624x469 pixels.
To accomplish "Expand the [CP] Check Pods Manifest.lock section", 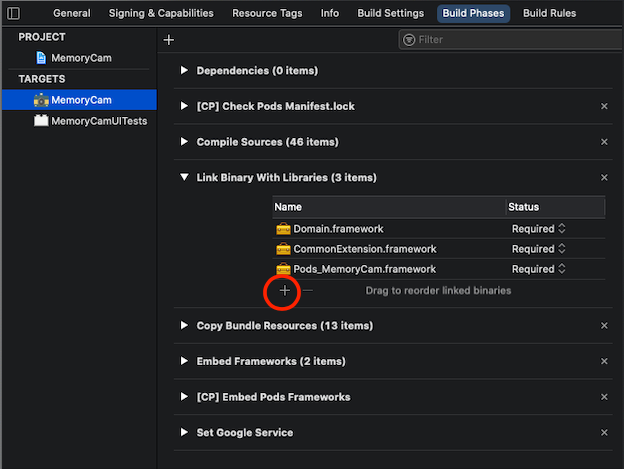I will 184,106.
